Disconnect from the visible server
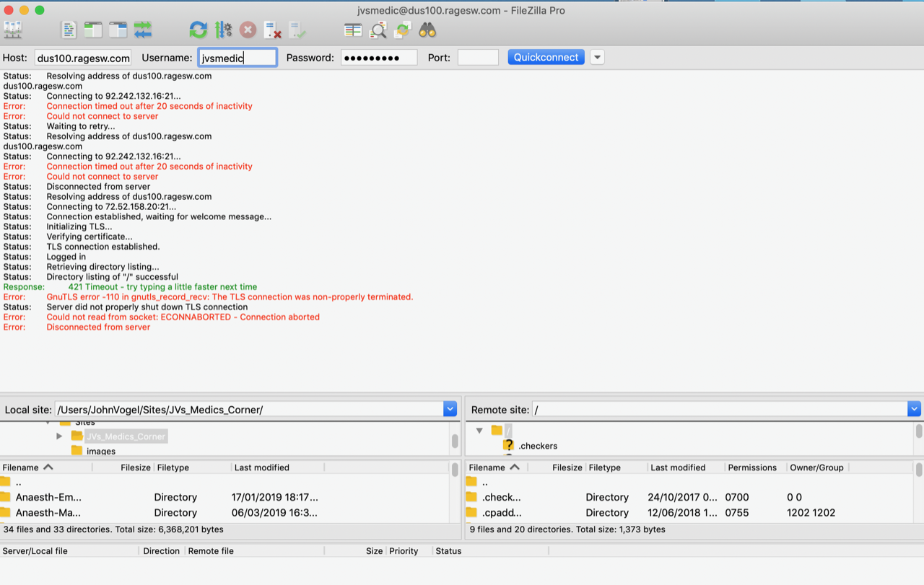The width and height of the screenshot is (924, 585). click(x=272, y=30)
